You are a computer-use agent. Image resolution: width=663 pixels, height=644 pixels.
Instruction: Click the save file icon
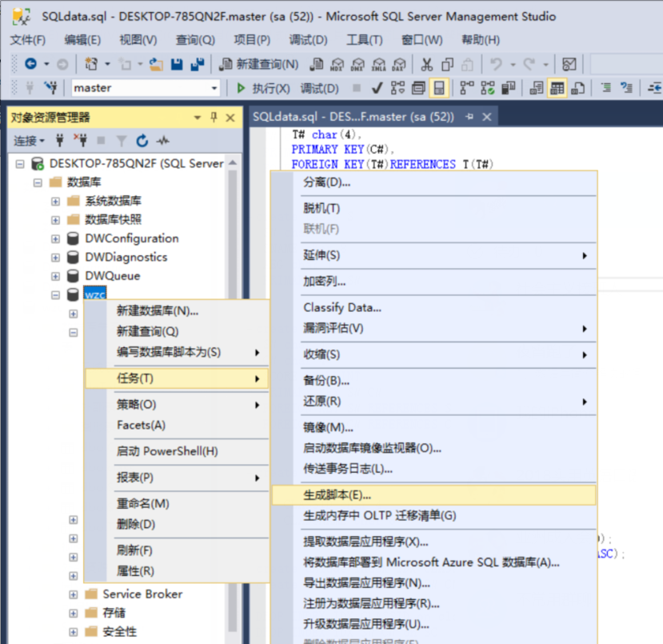point(177,64)
